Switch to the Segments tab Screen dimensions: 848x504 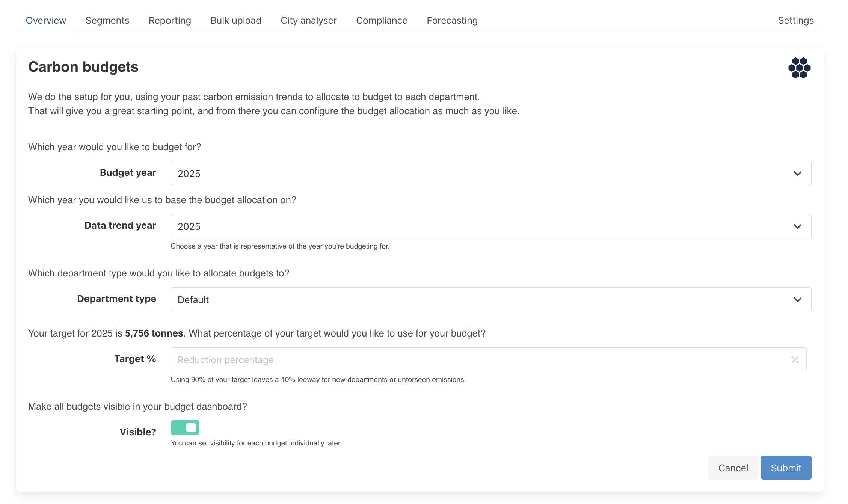(x=107, y=20)
